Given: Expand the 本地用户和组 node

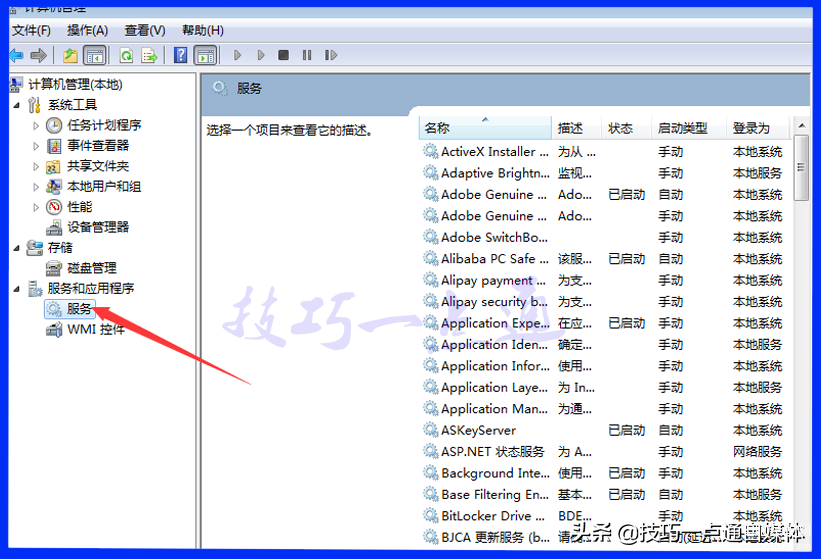Looking at the screenshot, I should [x=36, y=187].
